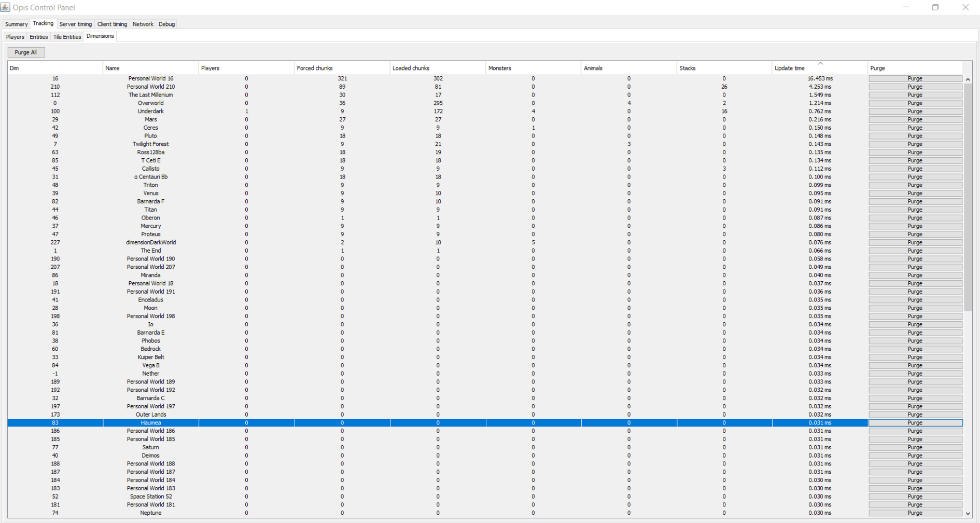Purge the Twilight Forest dimension
The height and width of the screenshot is (523, 980).
[915, 144]
